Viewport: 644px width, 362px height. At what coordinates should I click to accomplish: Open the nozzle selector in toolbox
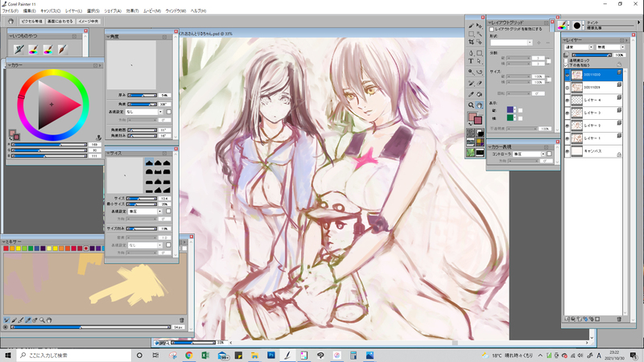(x=479, y=153)
